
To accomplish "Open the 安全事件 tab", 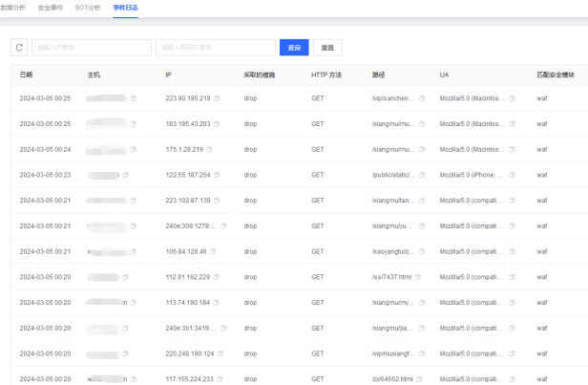I will tap(51, 8).
